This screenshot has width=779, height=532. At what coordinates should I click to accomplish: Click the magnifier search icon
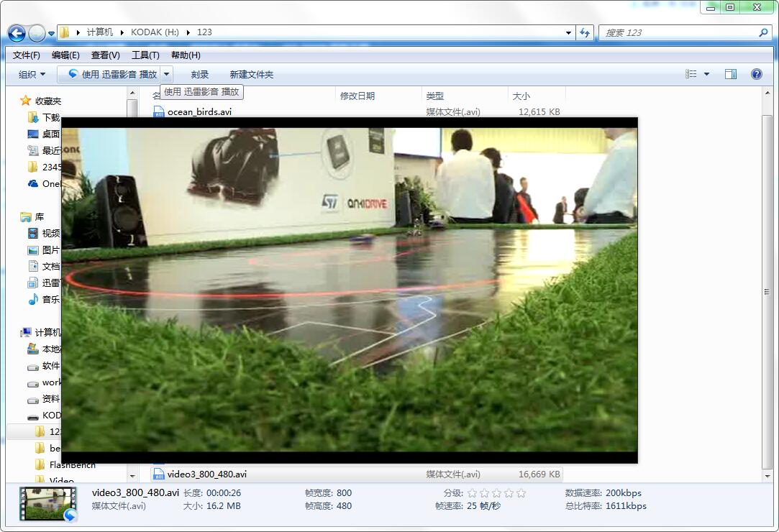click(764, 33)
